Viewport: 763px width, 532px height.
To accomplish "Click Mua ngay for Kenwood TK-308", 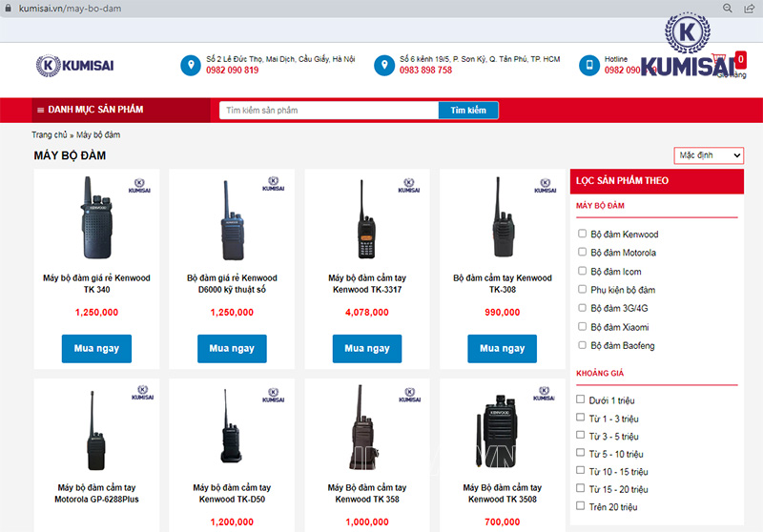I will tap(503, 348).
